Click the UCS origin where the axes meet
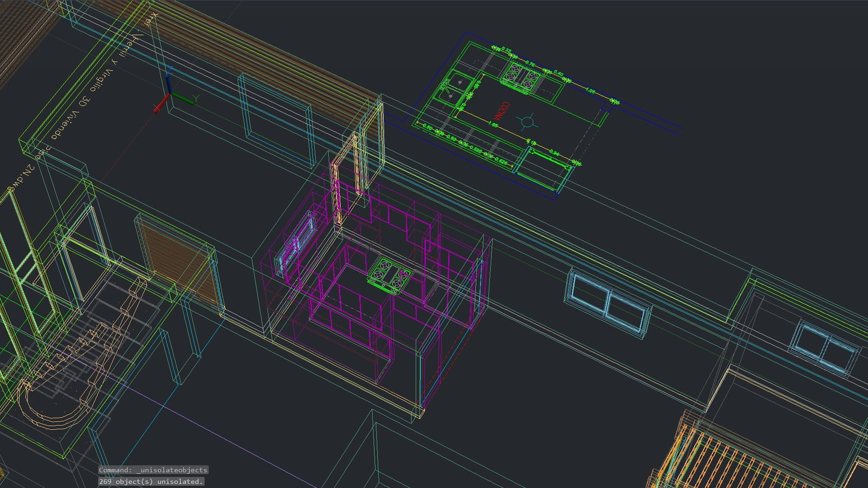Screen dimensions: 868x488 tap(171, 92)
